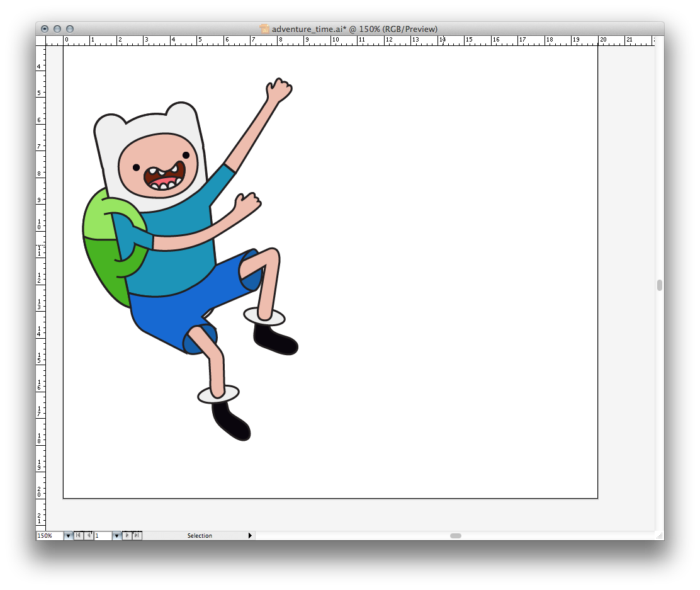Go to the previous artboard
Viewport: 700px width, 590px height.
point(88,536)
